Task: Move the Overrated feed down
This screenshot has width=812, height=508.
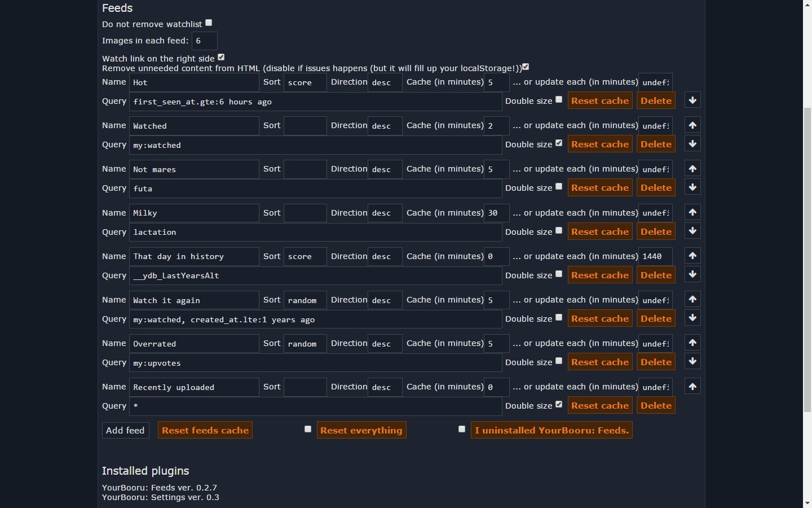Action: [x=692, y=362]
